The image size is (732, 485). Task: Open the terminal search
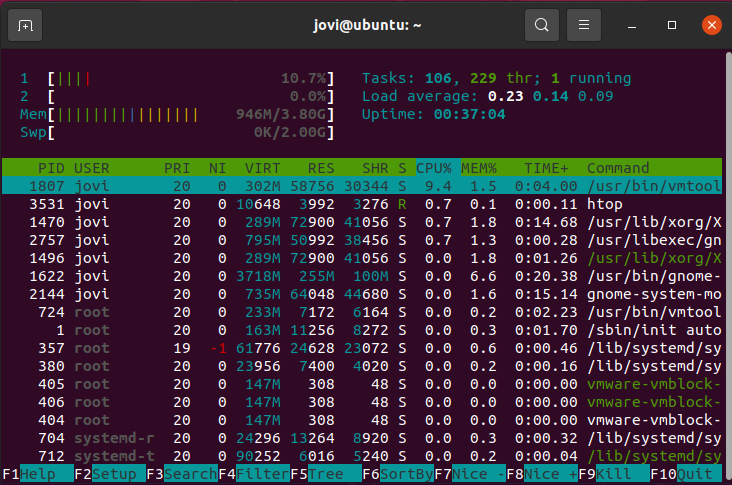point(542,25)
